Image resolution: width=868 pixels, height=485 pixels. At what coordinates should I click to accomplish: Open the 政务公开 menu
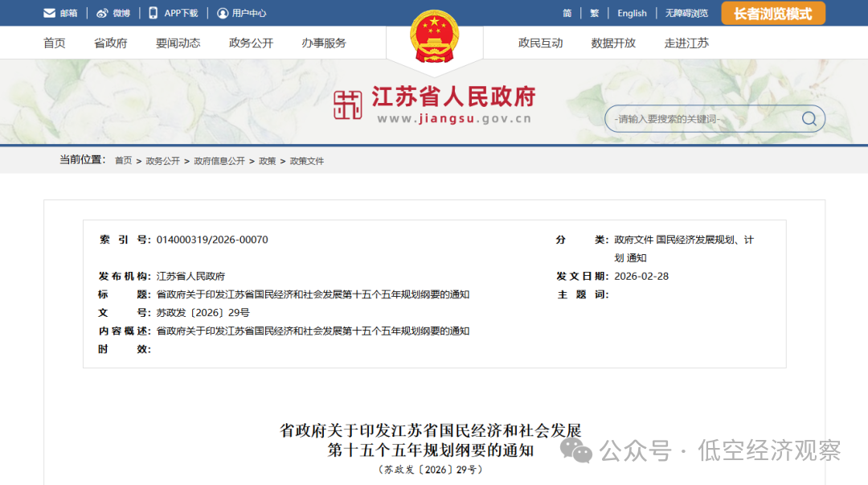(251, 43)
